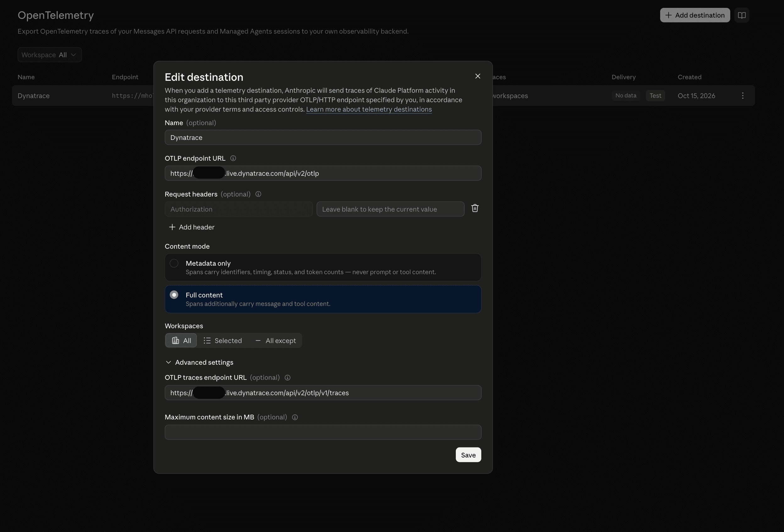Click the Name column header
The width and height of the screenshot is (784, 532).
click(x=26, y=77)
